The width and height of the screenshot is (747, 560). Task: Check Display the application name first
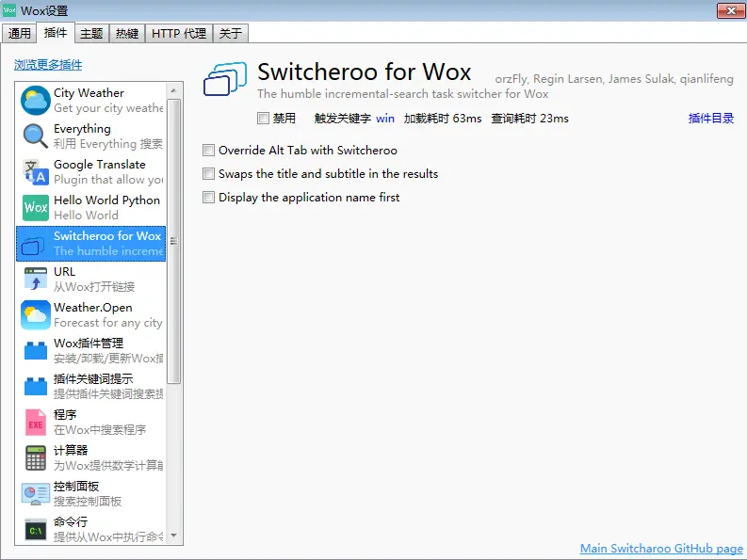pyautogui.click(x=209, y=197)
